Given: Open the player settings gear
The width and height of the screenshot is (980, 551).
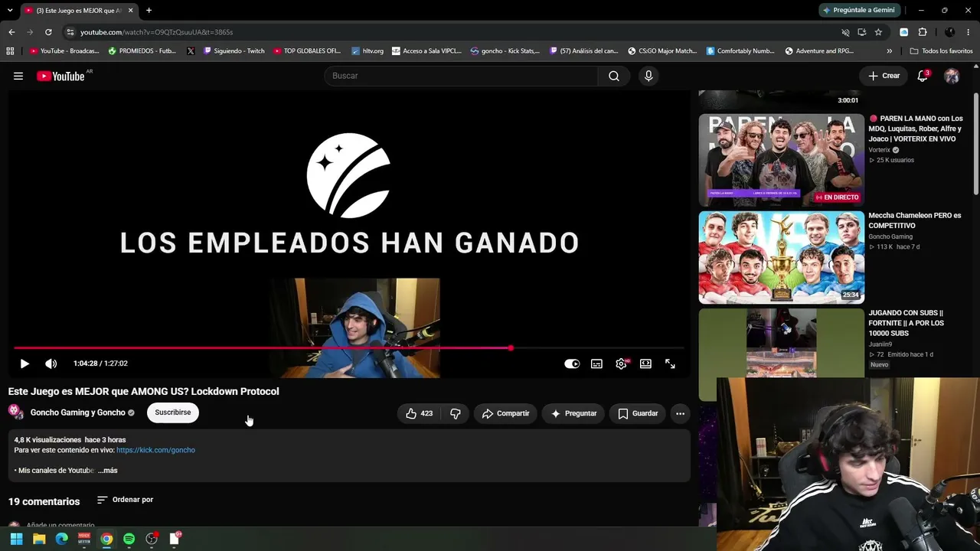Looking at the screenshot, I should pos(621,364).
